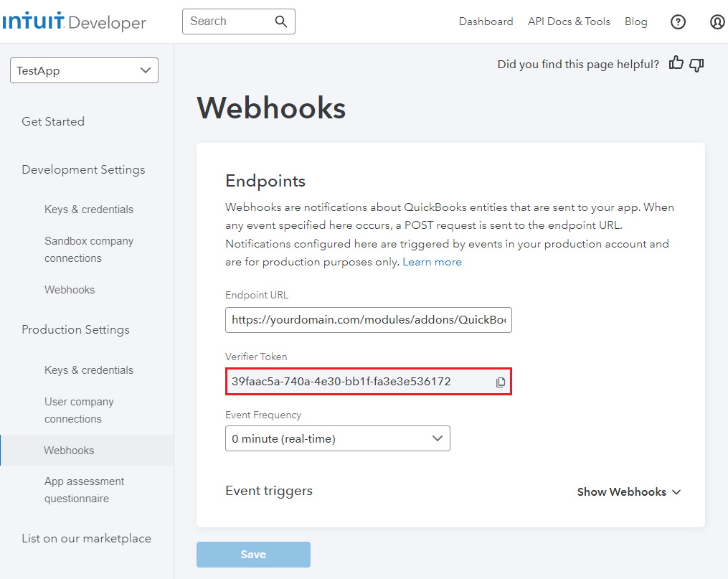The width and height of the screenshot is (728, 579).
Task: Click the Intuit Developer logo
Action: [75, 22]
